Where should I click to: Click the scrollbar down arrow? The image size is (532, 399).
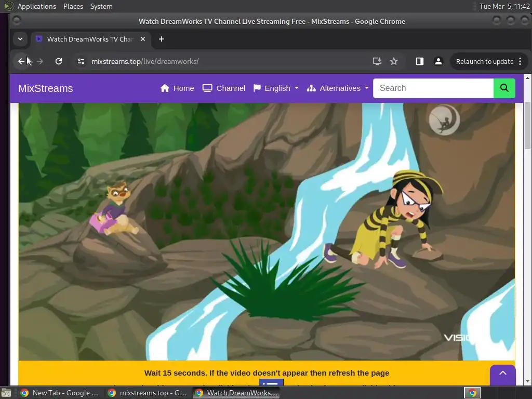(527, 381)
